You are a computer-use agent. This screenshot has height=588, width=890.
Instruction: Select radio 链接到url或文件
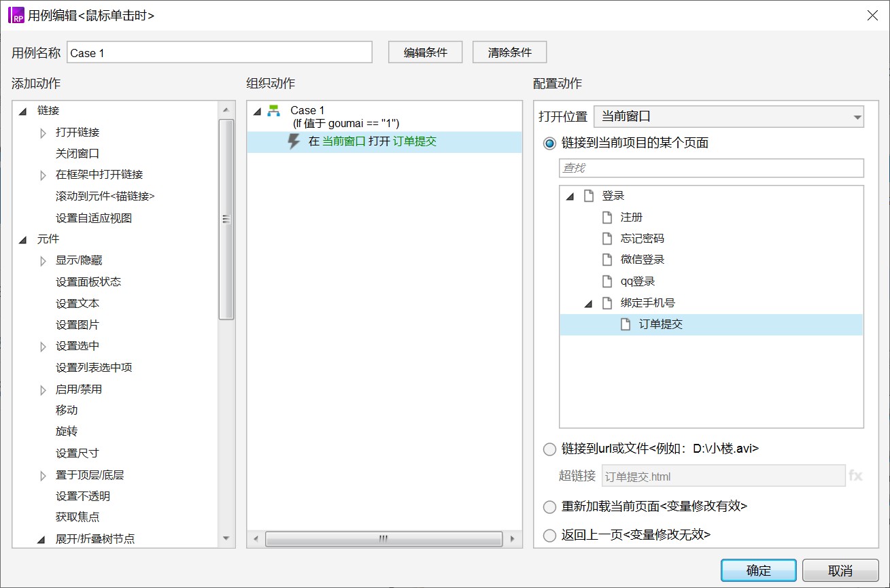click(x=550, y=449)
